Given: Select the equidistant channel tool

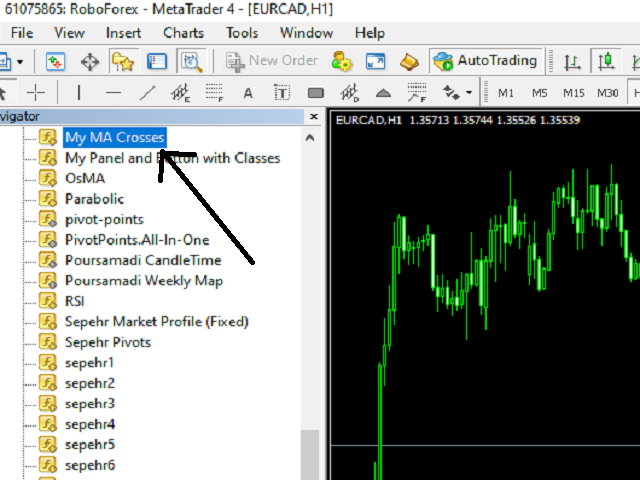Looking at the screenshot, I should coord(180,93).
